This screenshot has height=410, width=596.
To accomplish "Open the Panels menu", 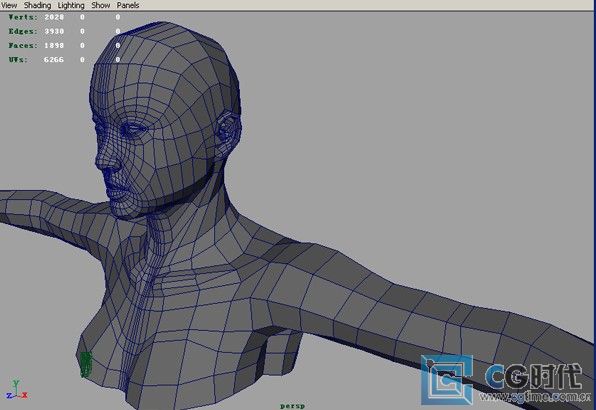I will [128, 5].
